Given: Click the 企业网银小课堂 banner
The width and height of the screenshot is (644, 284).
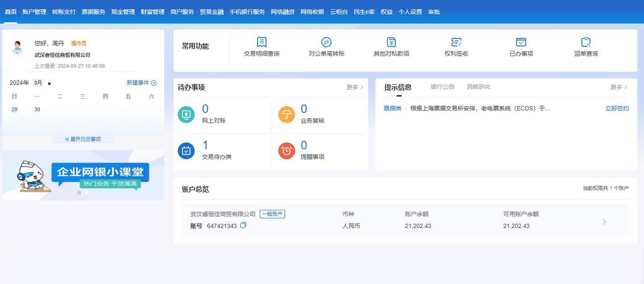Looking at the screenshot, I should (83, 175).
